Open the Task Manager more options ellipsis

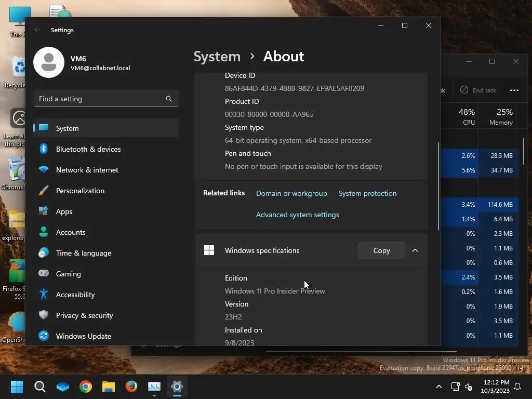click(514, 90)
